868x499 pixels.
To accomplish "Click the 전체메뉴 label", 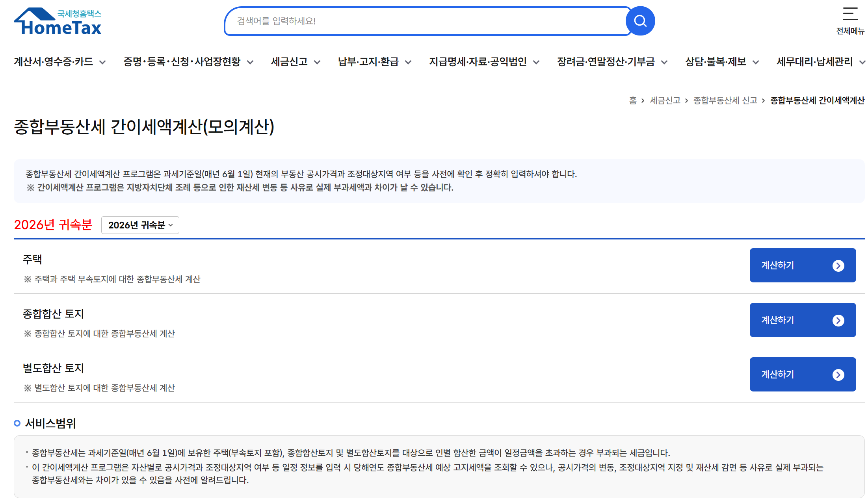I will point(850,31).
